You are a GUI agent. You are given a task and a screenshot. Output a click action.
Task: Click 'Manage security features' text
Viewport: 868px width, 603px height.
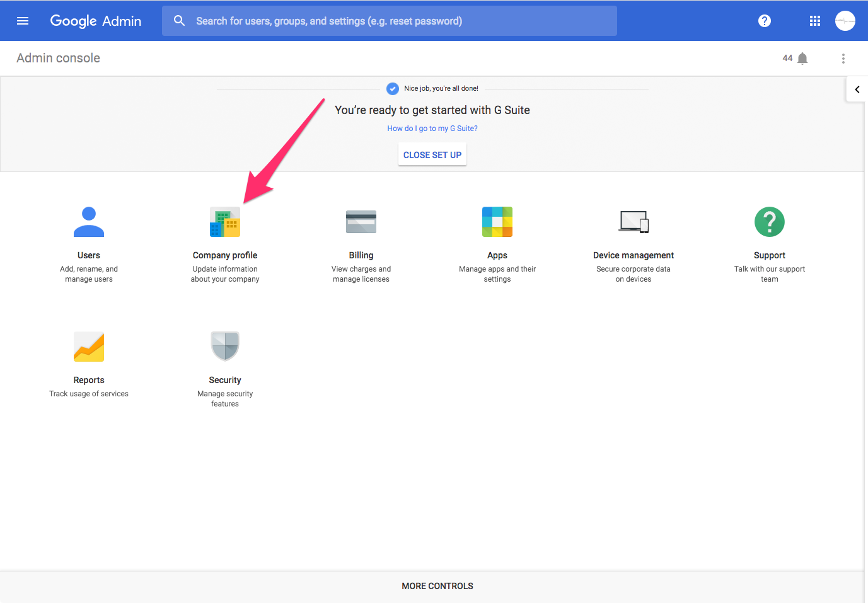pyautogui.click(x=225, y=399)
